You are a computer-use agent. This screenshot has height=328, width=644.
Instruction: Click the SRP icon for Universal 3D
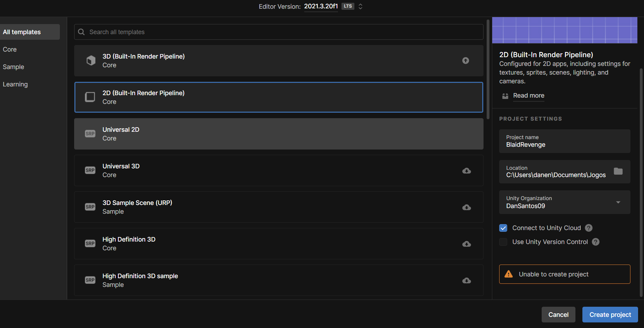click(90, 170)
